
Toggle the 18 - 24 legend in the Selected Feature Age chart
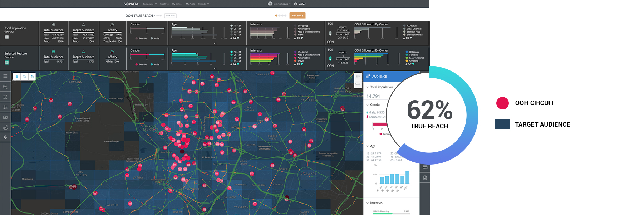(x=236, y=52)
